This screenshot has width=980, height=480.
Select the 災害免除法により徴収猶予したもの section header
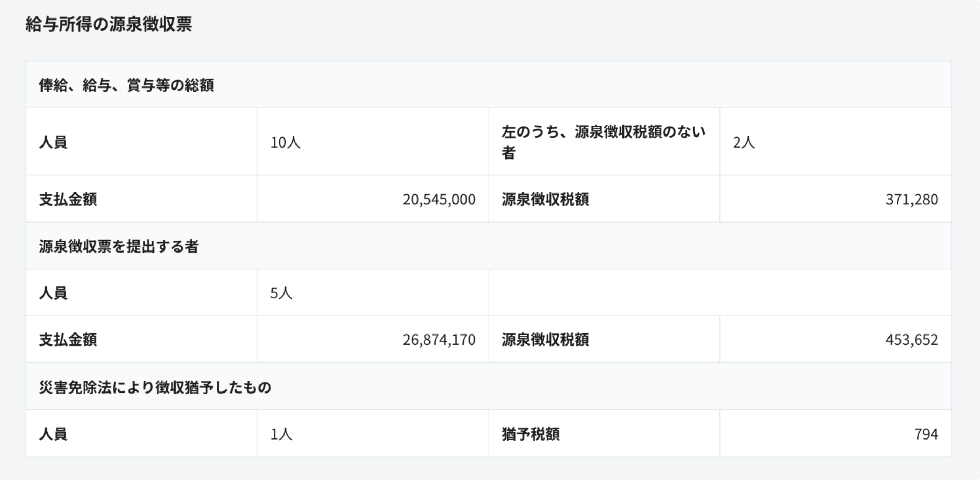155,387
